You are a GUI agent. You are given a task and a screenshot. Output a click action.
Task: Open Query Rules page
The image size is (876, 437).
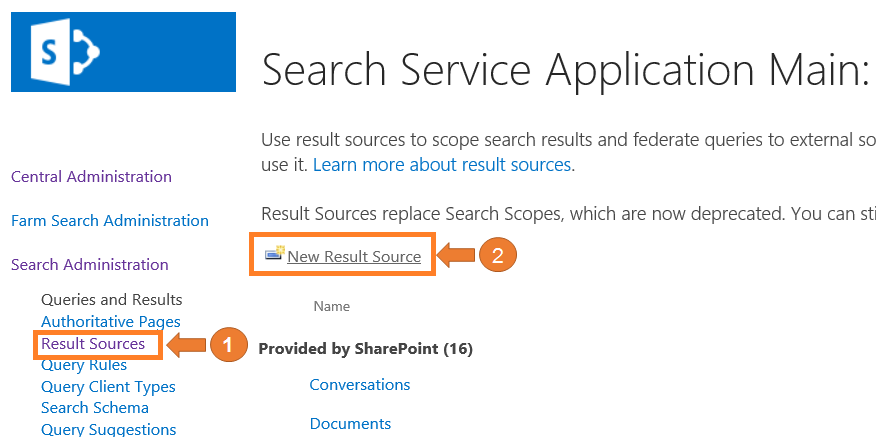click(x=84, y=365)
